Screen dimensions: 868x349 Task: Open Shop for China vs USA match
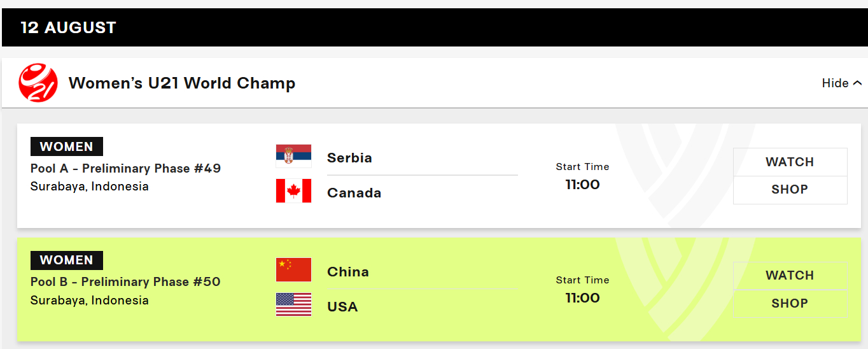pyautogui.click(x=790, y=303)
